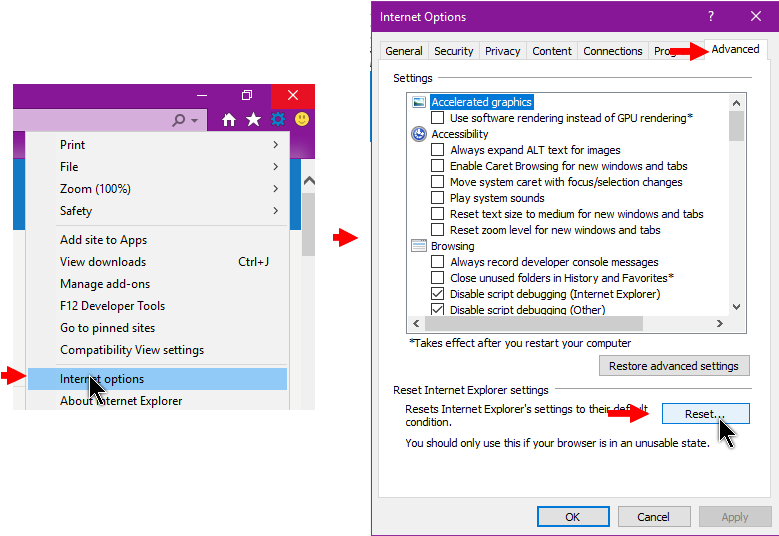The width and height of the screenshot is (779, 536).
Task: Open View downloads menu entry
Action: (x=157, y=262)
